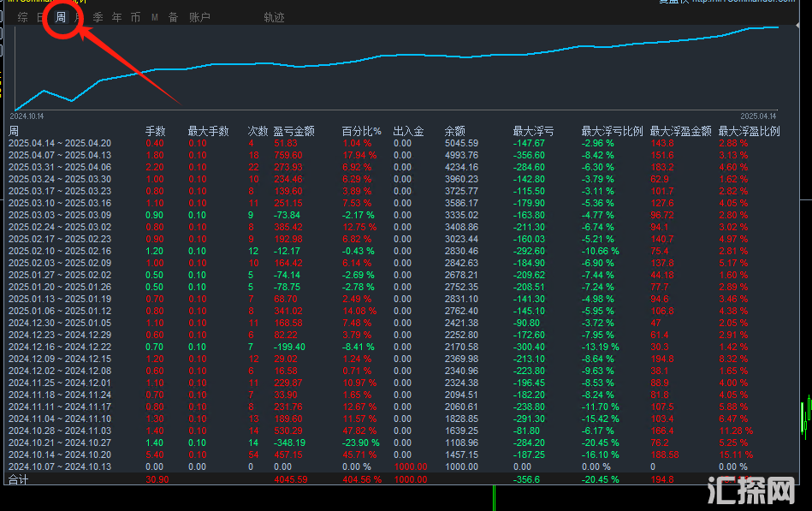
Task: Click the 2024.10.14 start date on chart
Action: 27,115
